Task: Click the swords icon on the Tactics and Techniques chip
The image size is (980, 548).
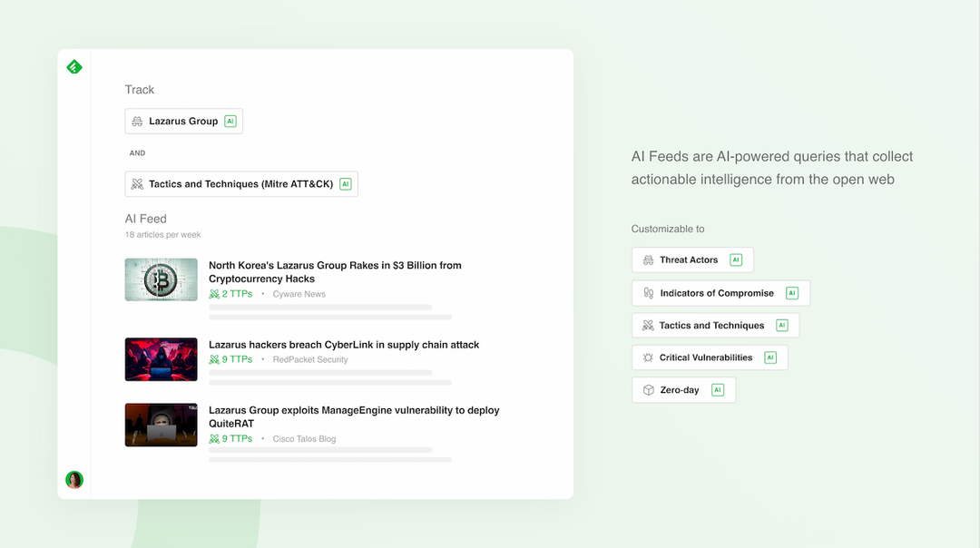Action: coord(647,325)
